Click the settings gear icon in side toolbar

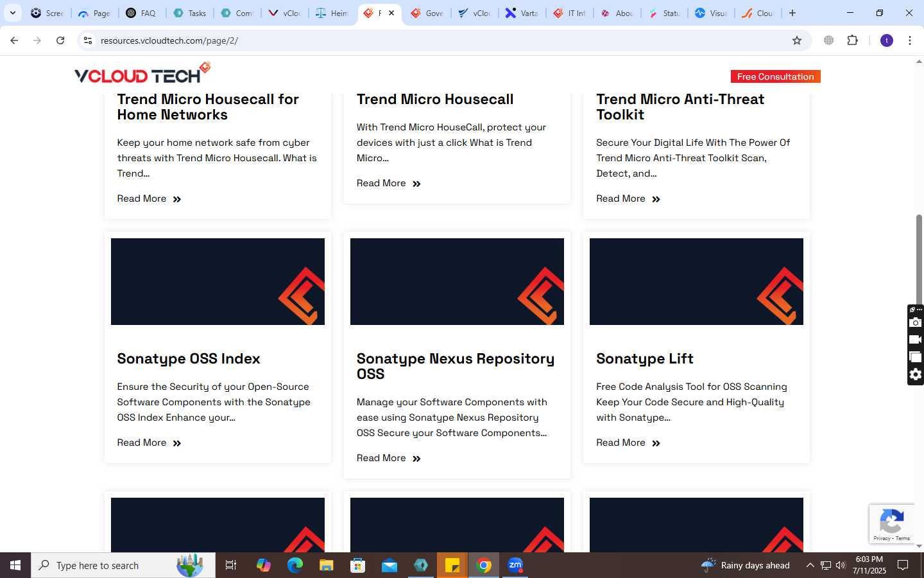(x=916, y=374)
